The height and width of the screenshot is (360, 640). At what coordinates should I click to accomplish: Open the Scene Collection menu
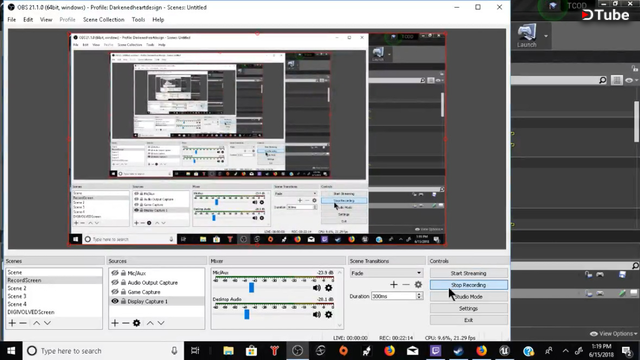(x=104, y=20)
